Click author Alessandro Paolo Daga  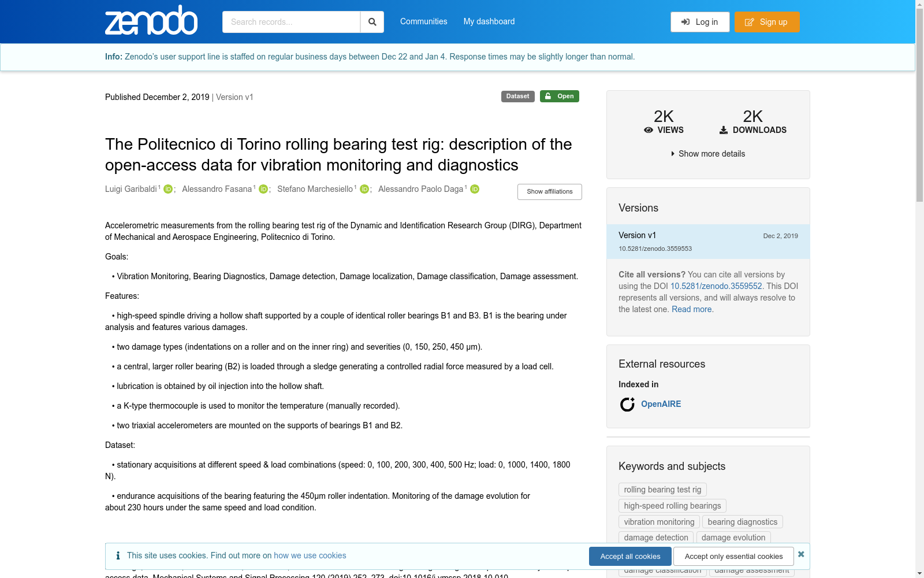pyautogui.click(x=421, y=189)
